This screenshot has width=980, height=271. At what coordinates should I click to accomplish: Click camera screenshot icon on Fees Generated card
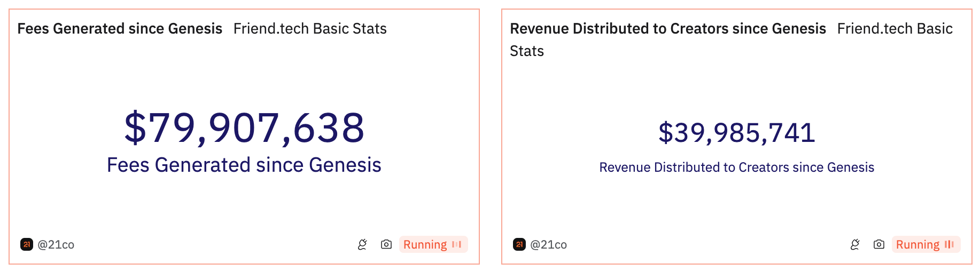coord(386,244)
